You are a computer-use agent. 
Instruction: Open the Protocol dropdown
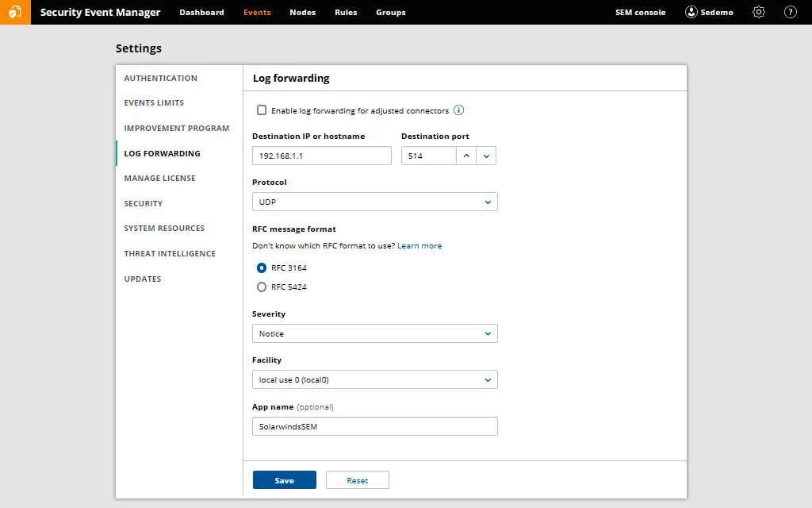point(374,202)
